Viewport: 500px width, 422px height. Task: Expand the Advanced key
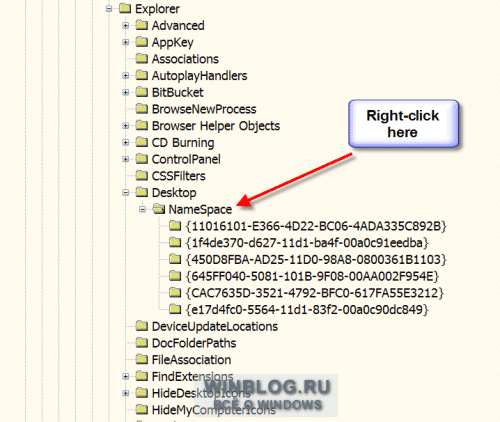coord(126,26)
